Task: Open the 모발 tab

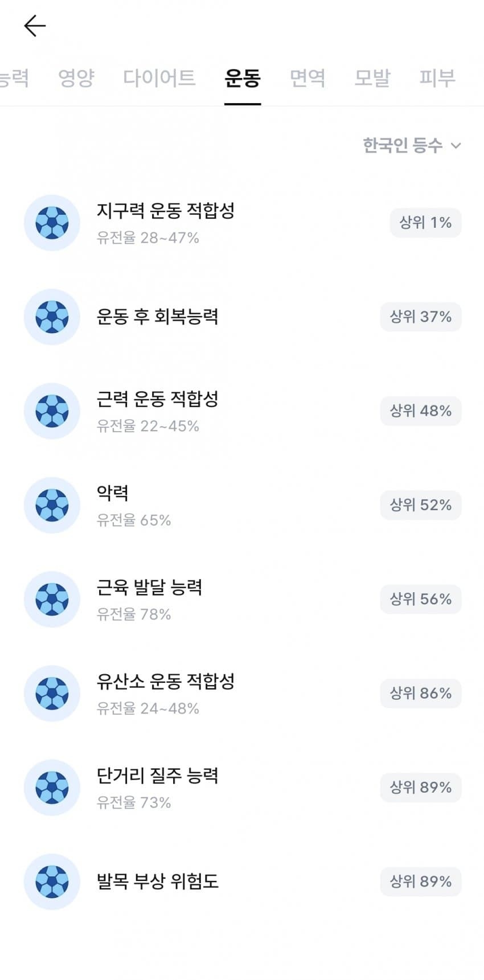Action: [372, 78]
